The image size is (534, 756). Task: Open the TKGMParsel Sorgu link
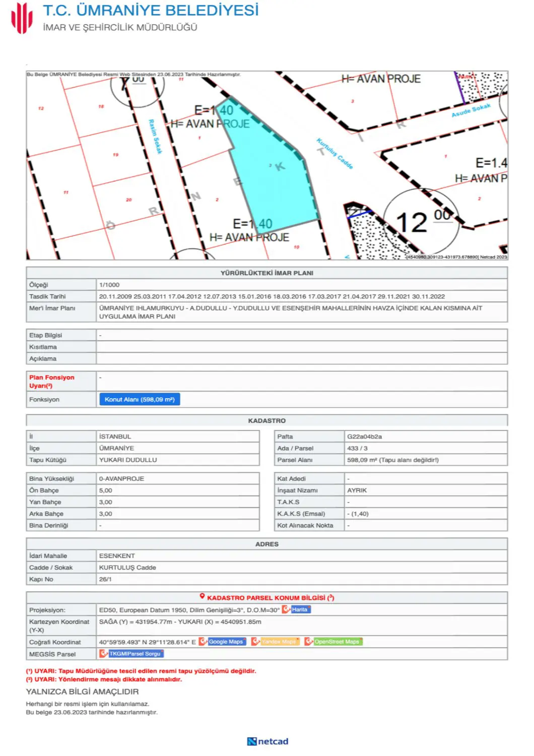click(x=136, y=654)
